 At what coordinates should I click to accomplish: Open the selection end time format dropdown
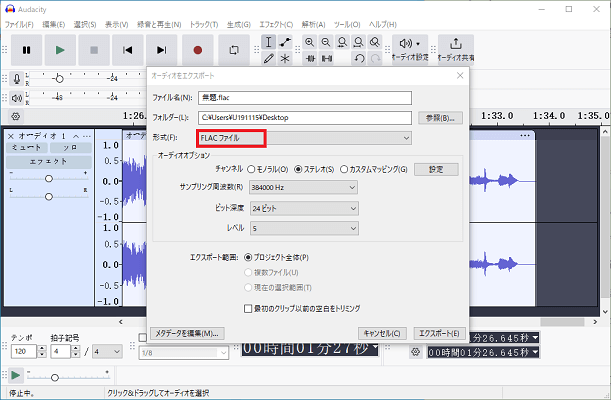pos(535,352)
